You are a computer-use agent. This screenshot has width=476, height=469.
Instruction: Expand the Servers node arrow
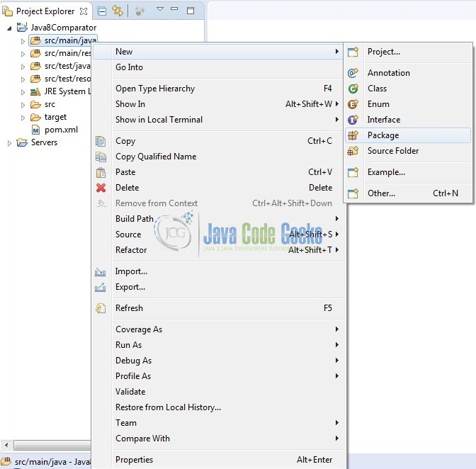tap(9, 143)
